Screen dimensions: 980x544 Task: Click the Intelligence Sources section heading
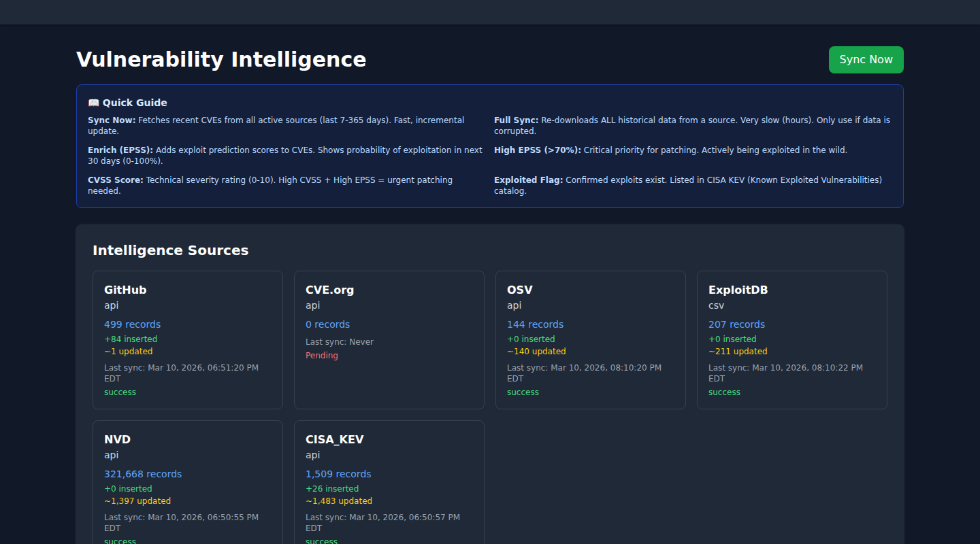(170, 250)
